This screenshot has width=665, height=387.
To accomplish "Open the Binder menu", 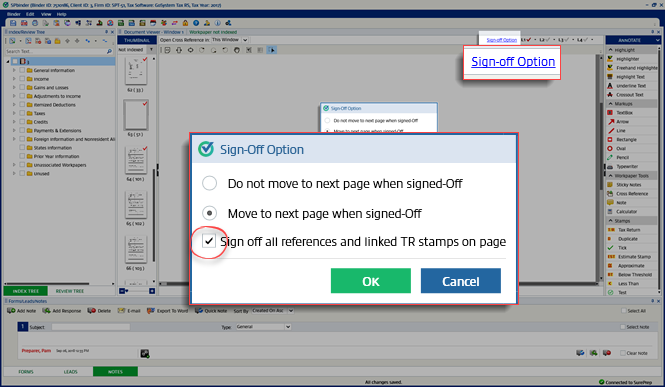I will [14, 14].
